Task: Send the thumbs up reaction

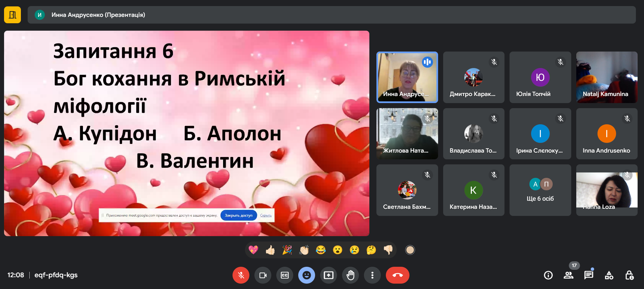Action: coord(270,250)
